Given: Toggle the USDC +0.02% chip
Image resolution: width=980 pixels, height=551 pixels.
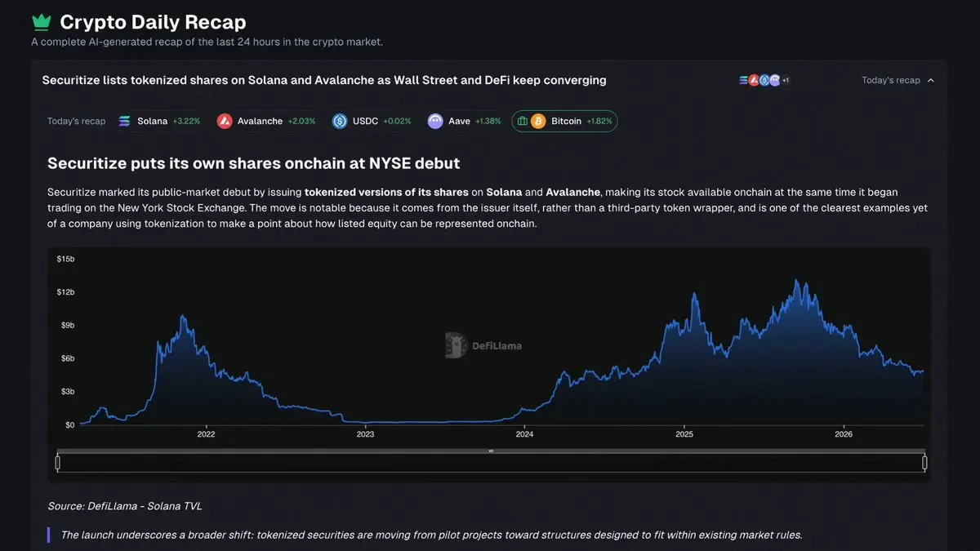Looking at the screenshot, I should (372, 121).
